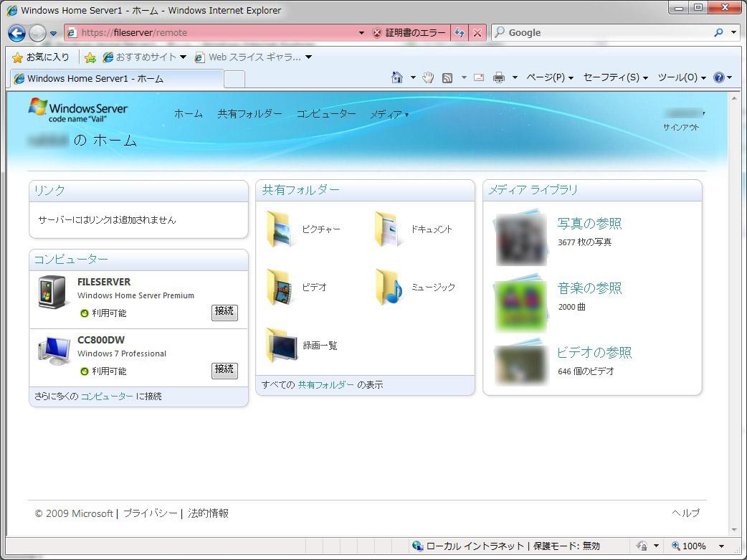Open the 録画一覧 recordings folder icon

pos(281,345)
